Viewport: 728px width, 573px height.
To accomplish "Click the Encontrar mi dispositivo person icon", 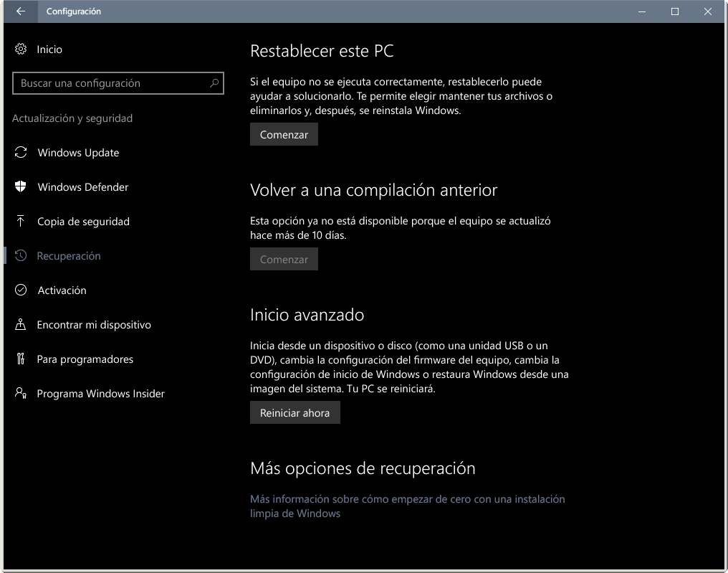I will 21,324.
